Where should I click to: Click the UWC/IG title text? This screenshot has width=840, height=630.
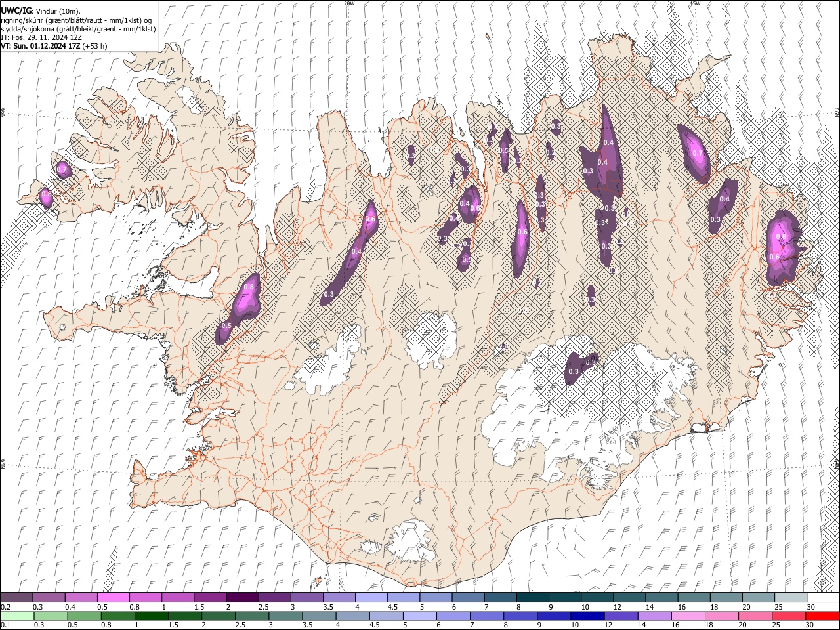16,10
